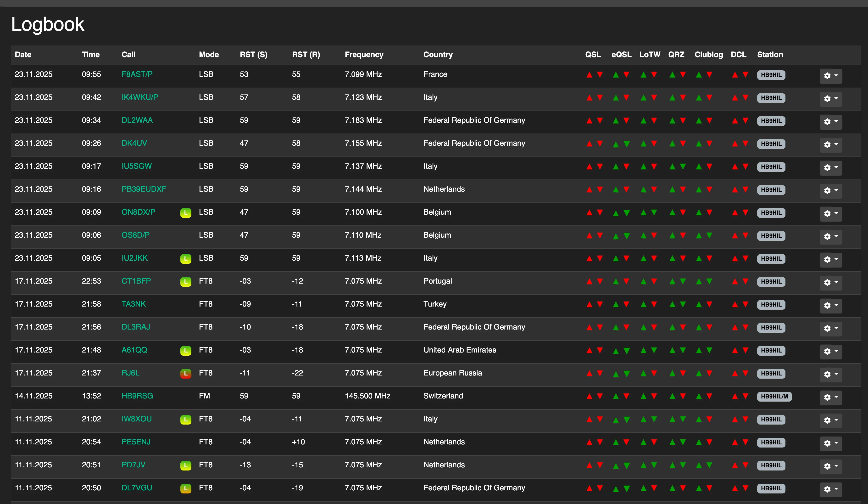The height and width of the screenshot is (504, 868).
Task: Click the QRZ up arrow on CT1BFP row
Action: pyautogui.click(x=672, y=281)
